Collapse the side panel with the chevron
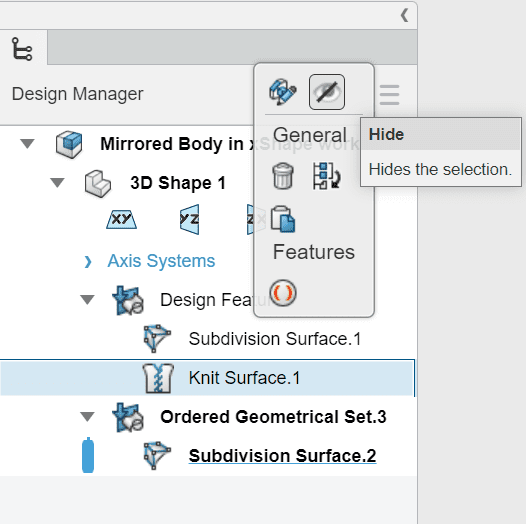526x524 pixels. pyautogui.click(x=405, y=15)
